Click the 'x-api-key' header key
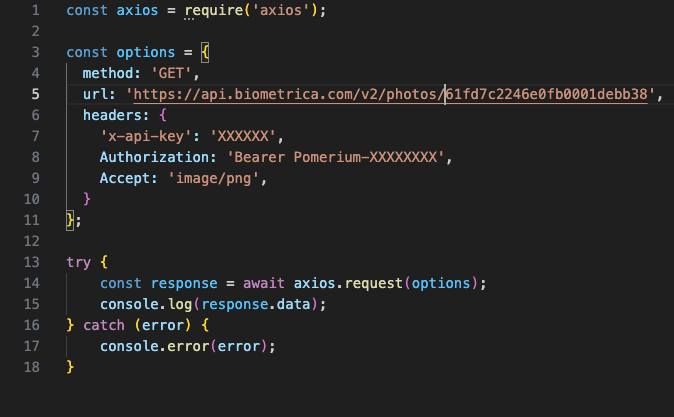 point(146,136)
